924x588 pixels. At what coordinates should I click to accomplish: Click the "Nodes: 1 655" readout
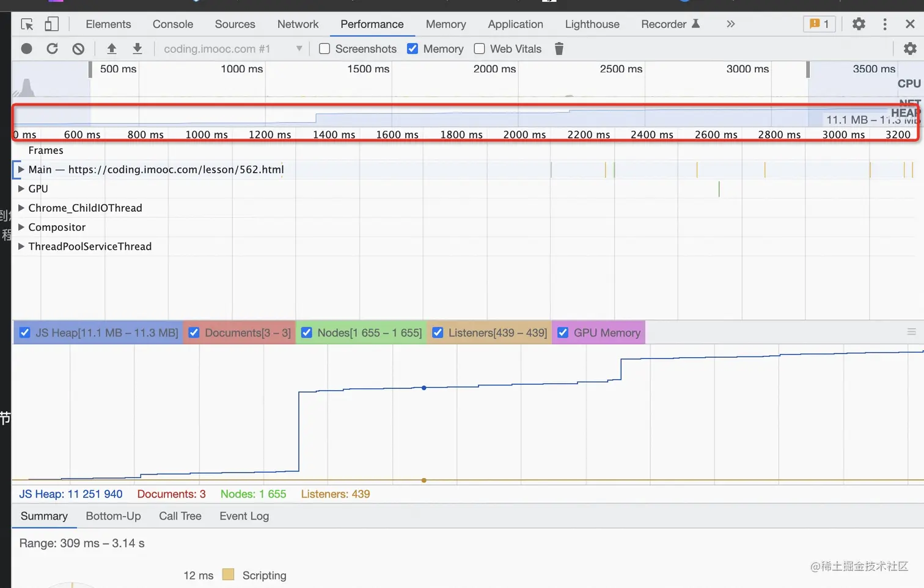[253, 494]
